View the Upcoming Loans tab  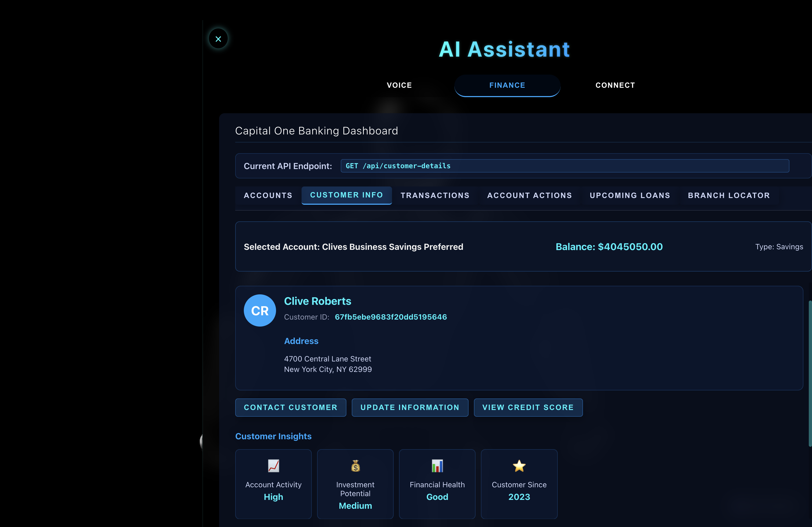point(630,195)
